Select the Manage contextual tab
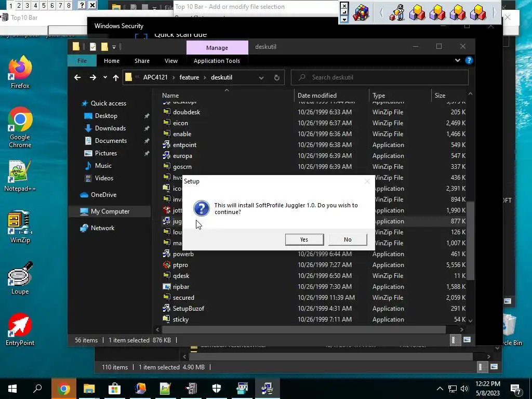532x399 pixels. [217, 48]
